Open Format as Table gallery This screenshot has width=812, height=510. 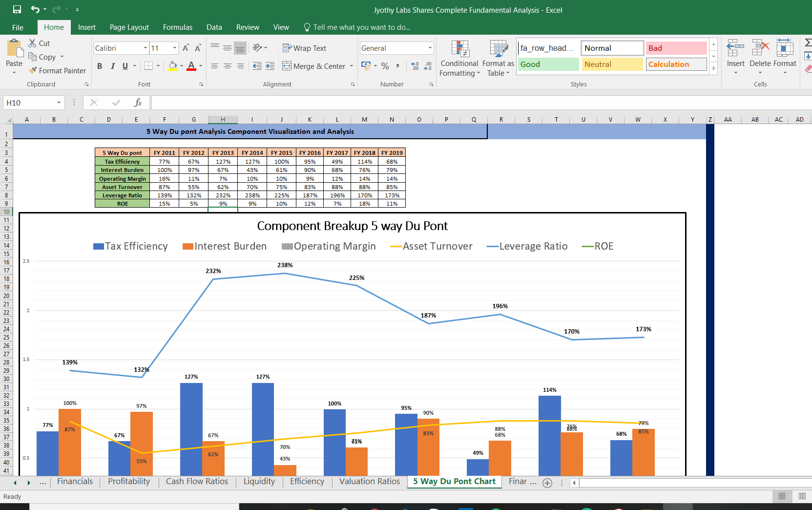(x=498, y=58)
